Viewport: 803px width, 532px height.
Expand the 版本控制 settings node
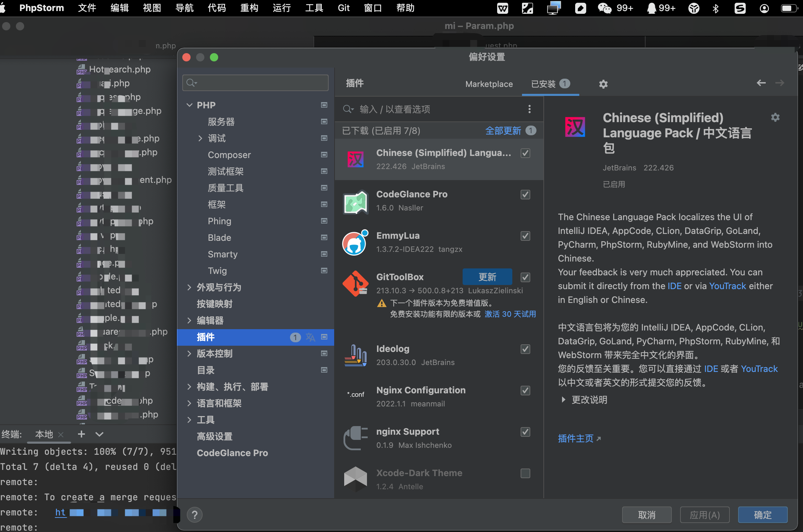pos(189,354)
